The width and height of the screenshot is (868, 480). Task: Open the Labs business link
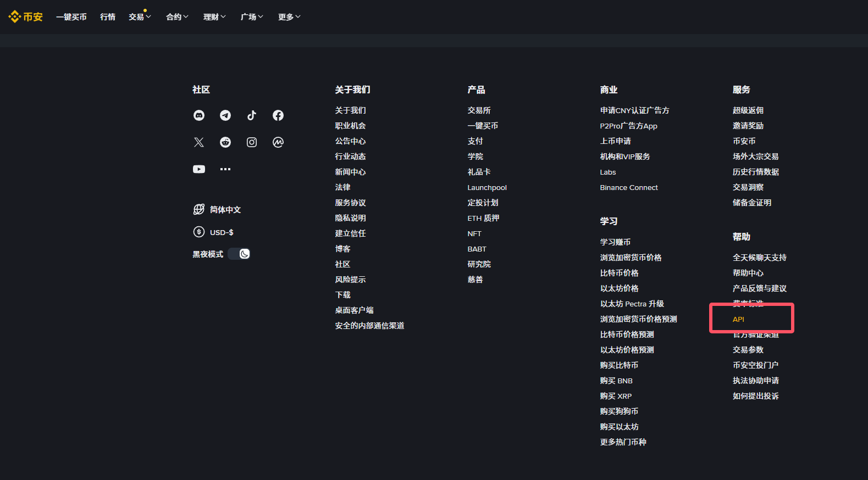pos(608,172)
